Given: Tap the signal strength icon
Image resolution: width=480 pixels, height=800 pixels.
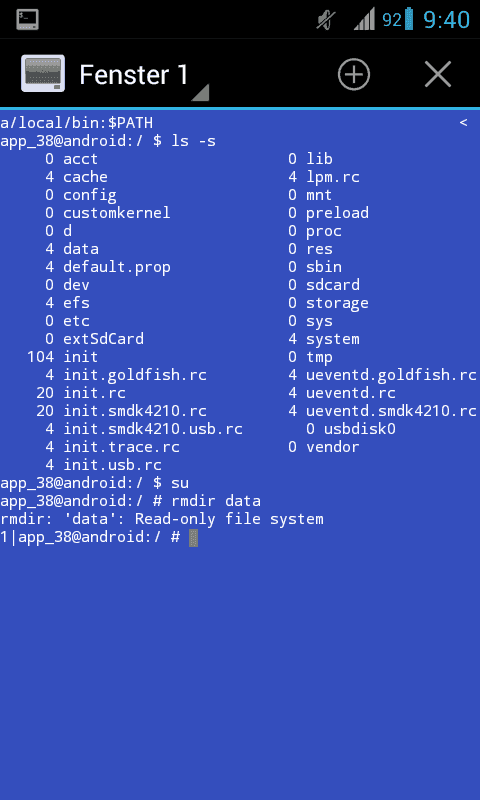Looking at the screenshot, I should coord(364,19).
